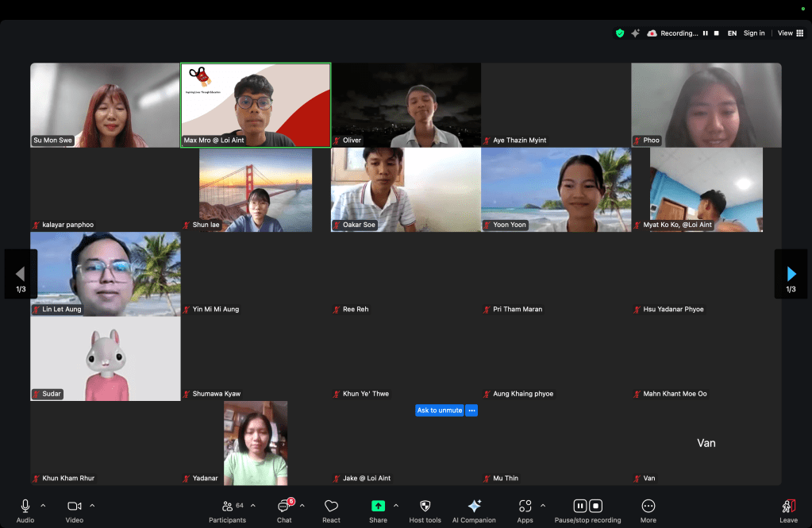
Task: Expand video options caret next to Video
Action: pyautogui.click(x=92, y=505)
